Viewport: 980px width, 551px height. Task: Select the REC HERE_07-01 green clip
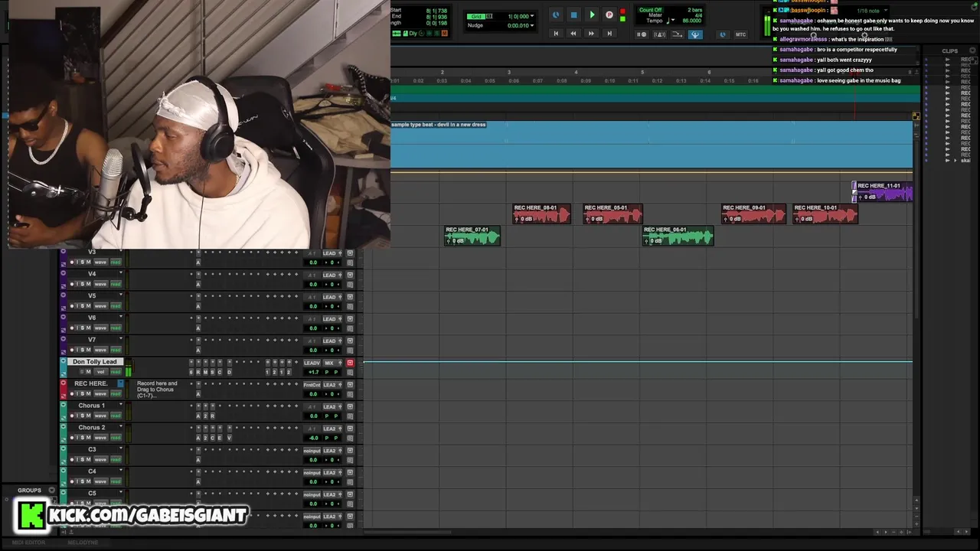pos(472,236)
